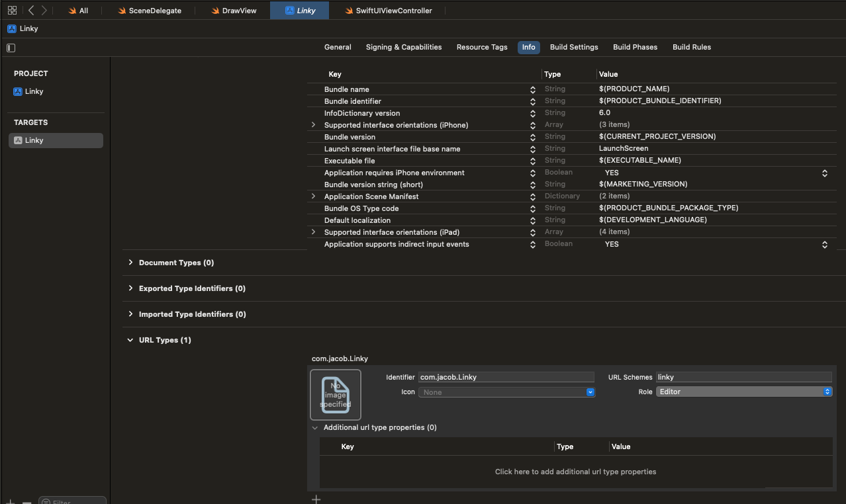
Task: Switch to the SceneDelegate editor tab
Action: [x=150, y=11]
